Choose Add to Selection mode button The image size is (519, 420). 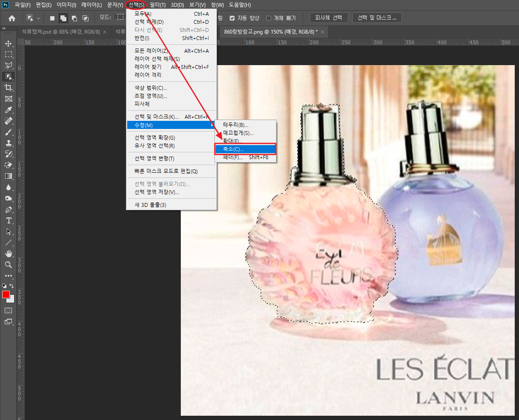point(63,18)
